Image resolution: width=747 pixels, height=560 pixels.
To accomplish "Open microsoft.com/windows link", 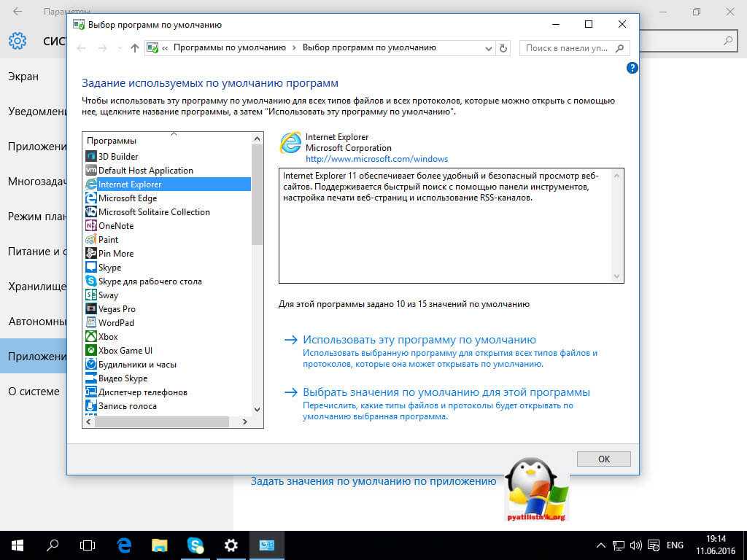I will [x=376, y=159].
